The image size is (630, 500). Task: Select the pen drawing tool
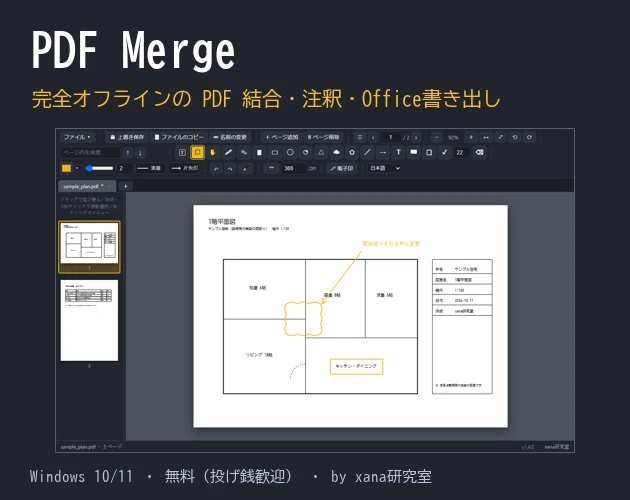pos(228,152)
